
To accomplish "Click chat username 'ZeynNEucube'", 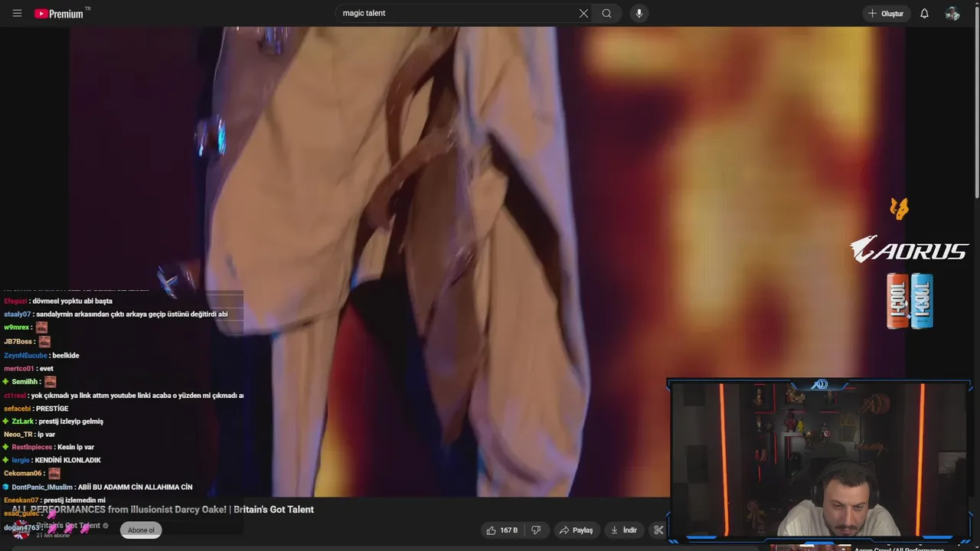I will (x=25, y=355).
